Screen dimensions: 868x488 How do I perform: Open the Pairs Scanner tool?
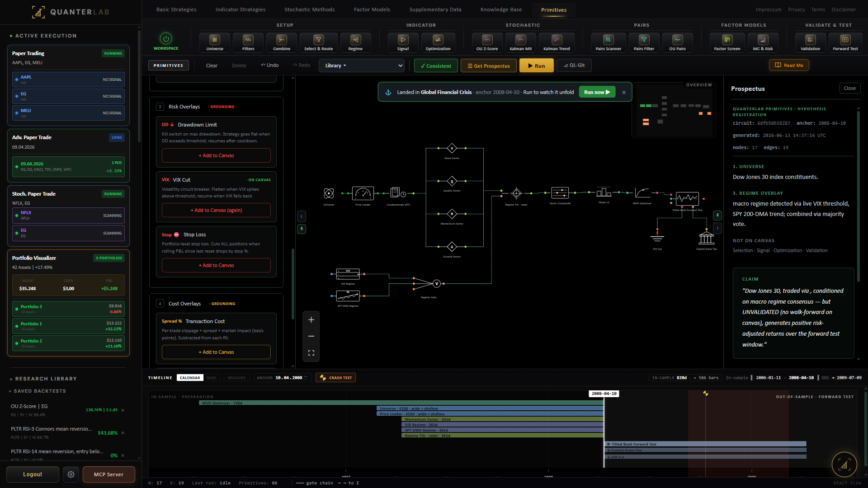click(609, 43)
